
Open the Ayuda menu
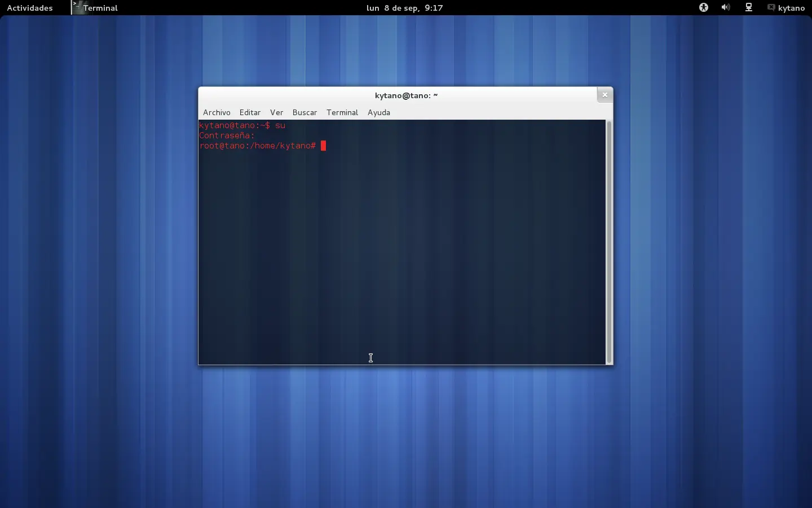click(379, 112)
